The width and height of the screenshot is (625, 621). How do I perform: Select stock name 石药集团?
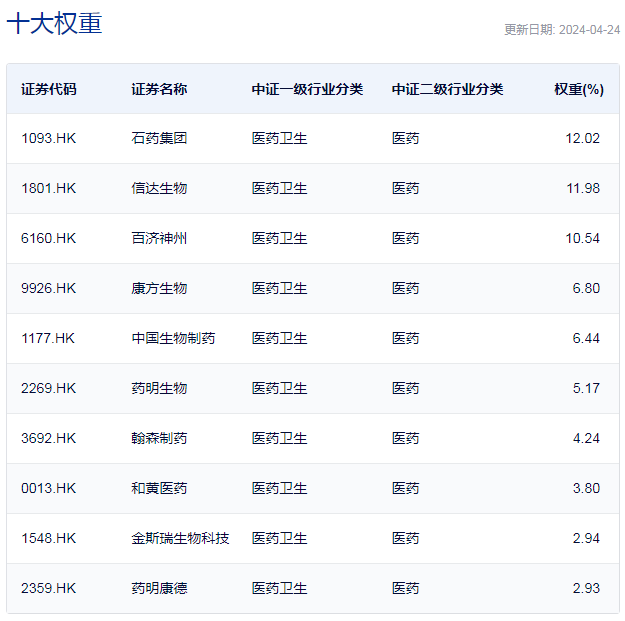(159, 138)
